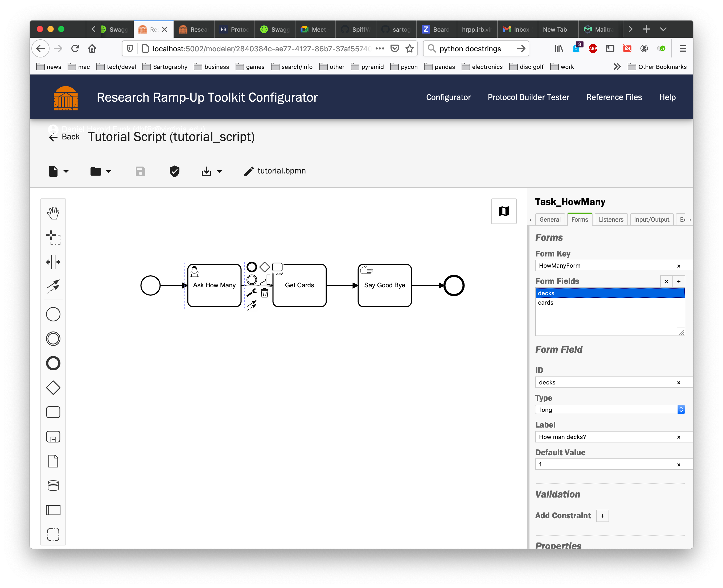
Task: Switch to the Input/Output properties tab
Action: tap(651, 220)
